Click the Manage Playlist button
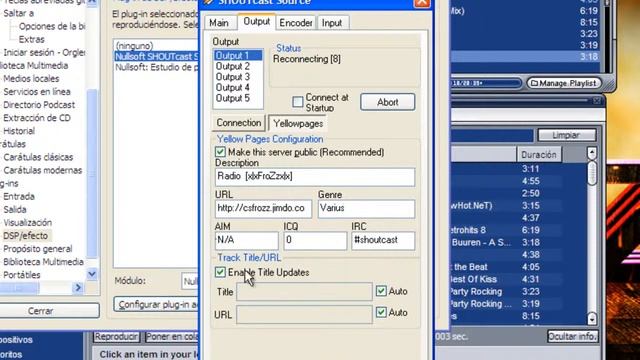Screen dimensions: 640x360 click(564, 83)
